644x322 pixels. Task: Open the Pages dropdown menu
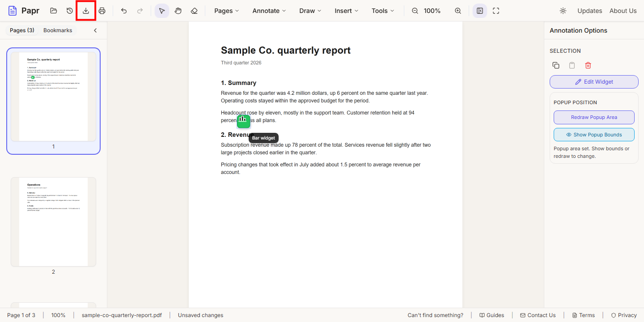[227, 11]
